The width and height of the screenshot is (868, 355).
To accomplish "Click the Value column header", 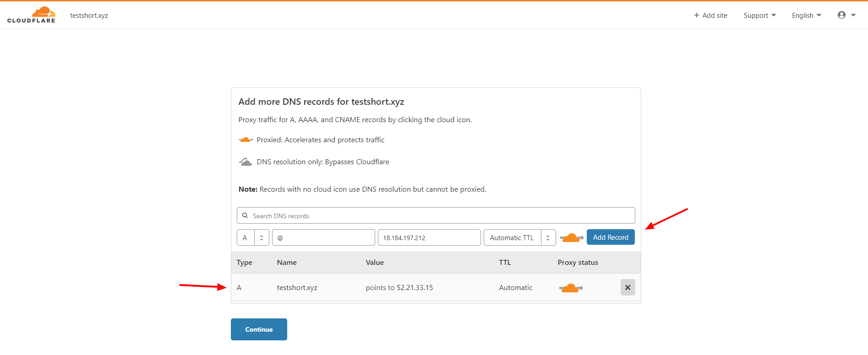I will [x=375, y=263].
